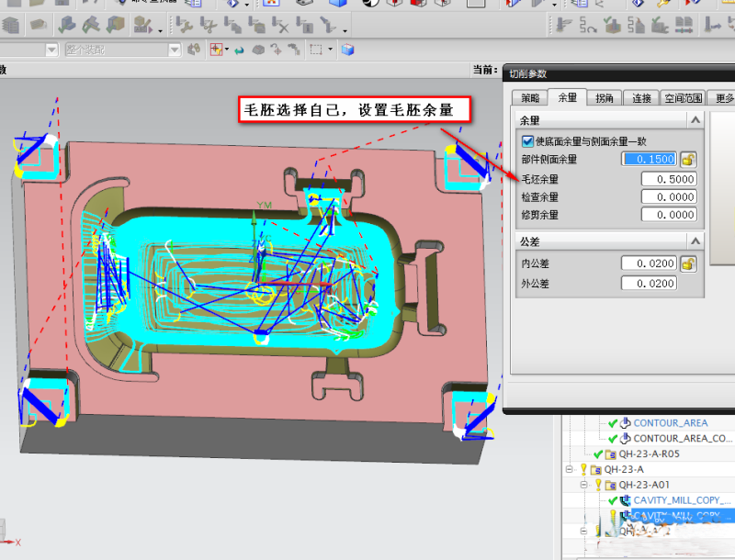Switch to the 策略 tab
This screenshot has width=735, height=560.
530,97
